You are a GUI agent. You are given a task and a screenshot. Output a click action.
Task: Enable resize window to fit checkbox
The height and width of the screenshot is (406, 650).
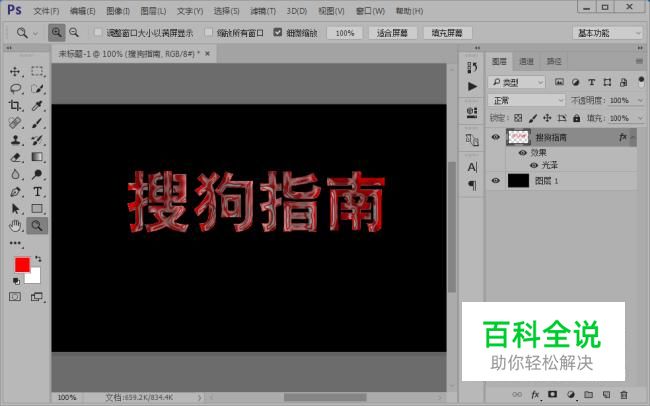(98, 32)
